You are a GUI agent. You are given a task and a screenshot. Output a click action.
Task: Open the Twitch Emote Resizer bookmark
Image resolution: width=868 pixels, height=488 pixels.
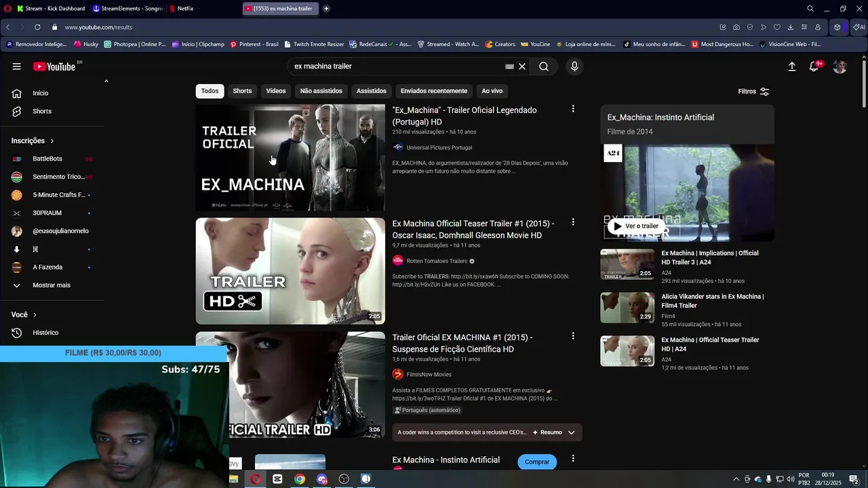tap(314, 44)
